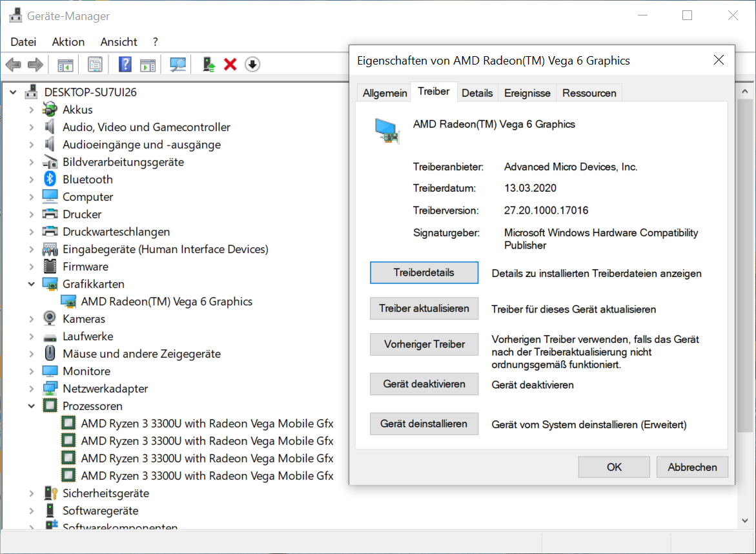Click the show/hide console tree icon
Image resolution: width=756 pixels, height=554 pixels.
(x=65, y=65)
